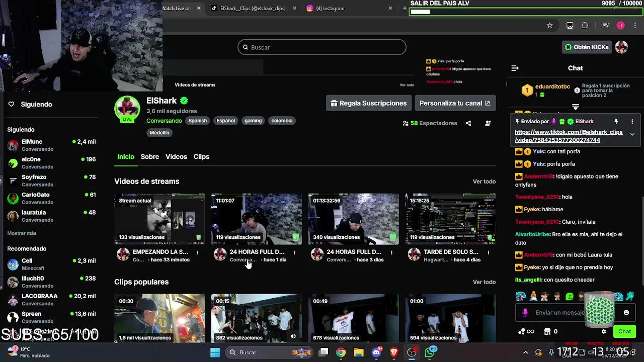Open the Chrome three-dot menu
The image size is (644, 362).
point(635,26)
